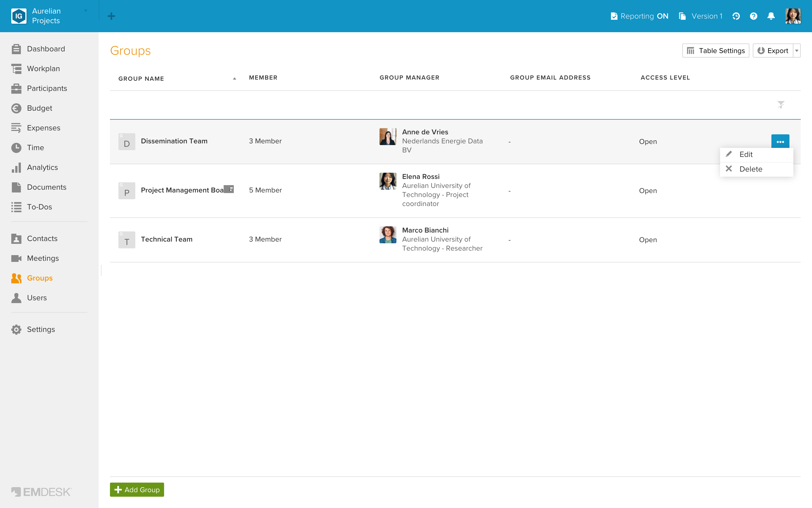
Task: Open project Settings
Action: (33, 330)
